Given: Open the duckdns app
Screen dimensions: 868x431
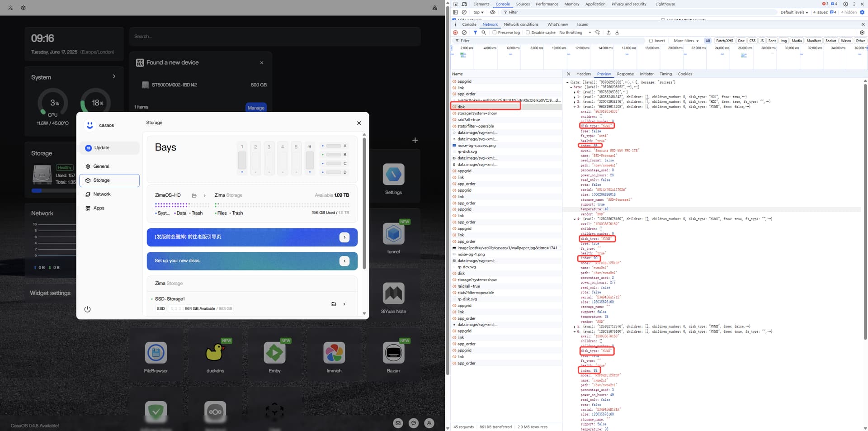Looking at the screenshot, I should 215,353.
